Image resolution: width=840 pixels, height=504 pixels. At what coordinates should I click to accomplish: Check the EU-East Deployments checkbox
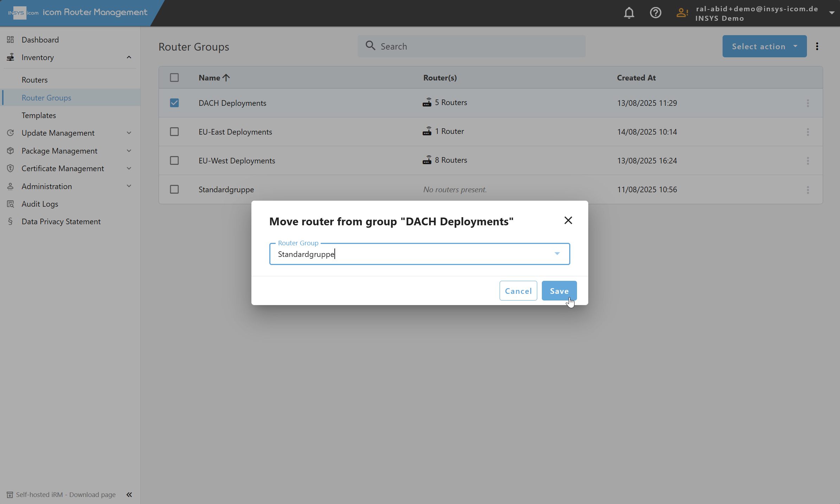(174, 131)
